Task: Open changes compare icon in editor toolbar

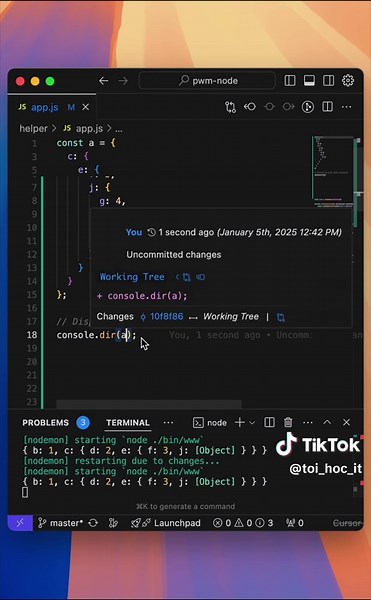Action: coord(230,107)
